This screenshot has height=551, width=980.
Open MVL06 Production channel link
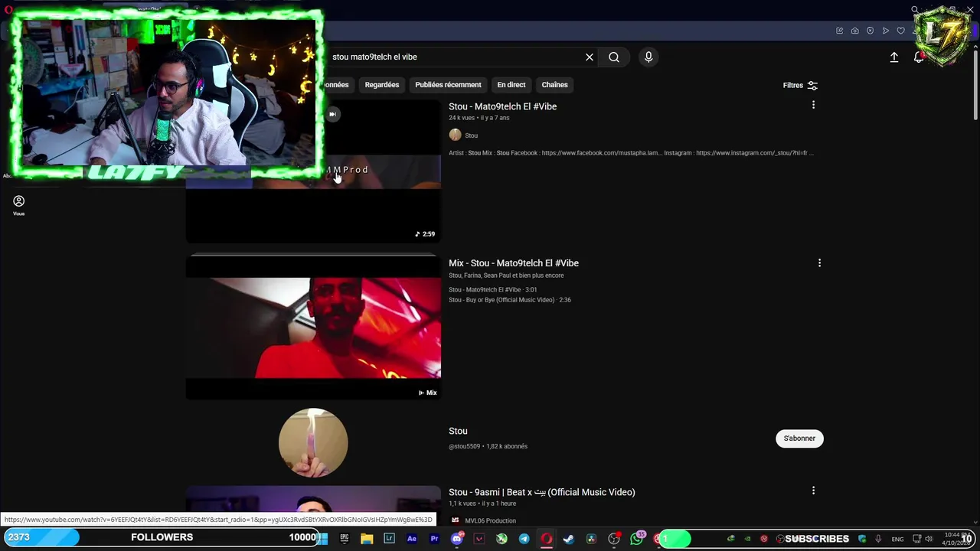click(490, 521)
